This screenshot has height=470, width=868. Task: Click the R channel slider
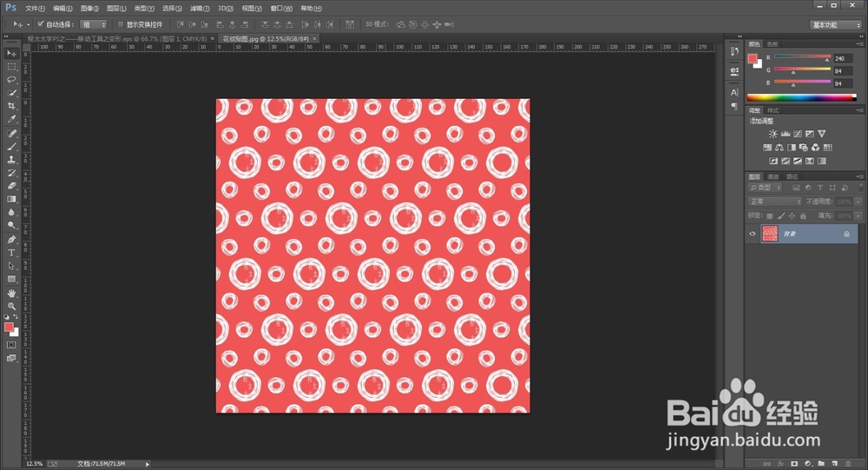pos(802,57)
